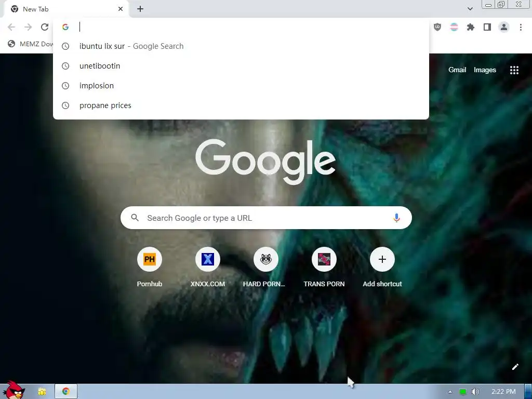Choose the 'unetibootin' suggestion
Screen dimensions: 532x399
(x=241, y=66)
